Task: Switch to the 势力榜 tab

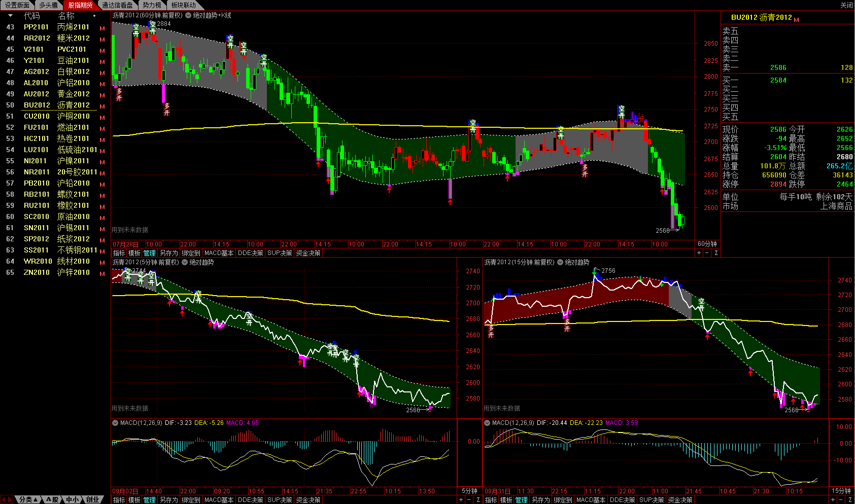Action: click(x=151, y=5)
